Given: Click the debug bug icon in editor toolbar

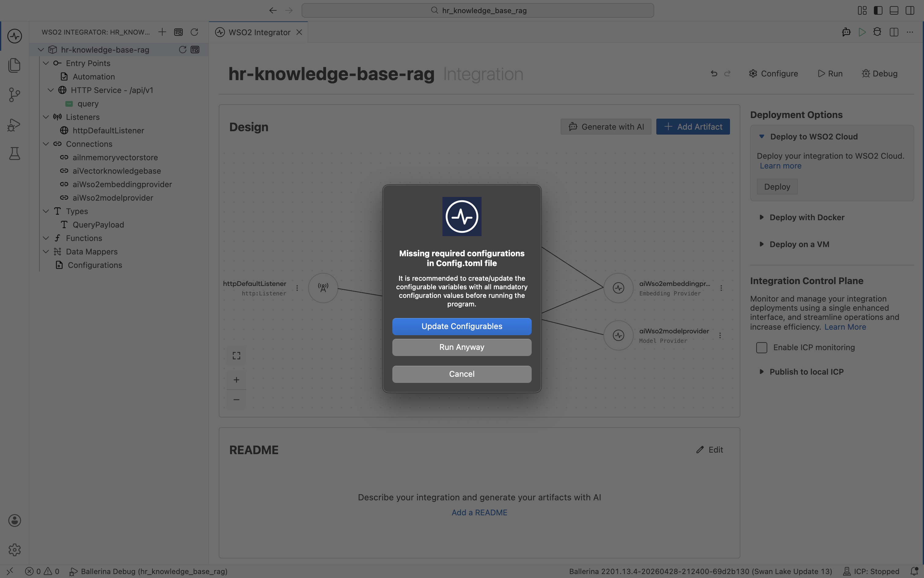Looking at the screenshot, I should coord(878,32).
